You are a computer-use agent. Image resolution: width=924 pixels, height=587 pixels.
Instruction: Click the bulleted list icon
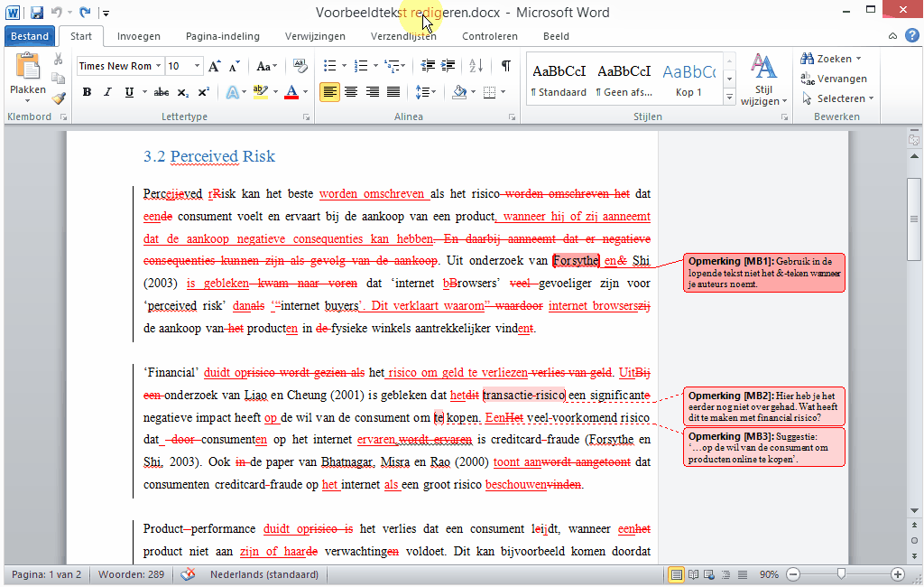pos(329,66)
